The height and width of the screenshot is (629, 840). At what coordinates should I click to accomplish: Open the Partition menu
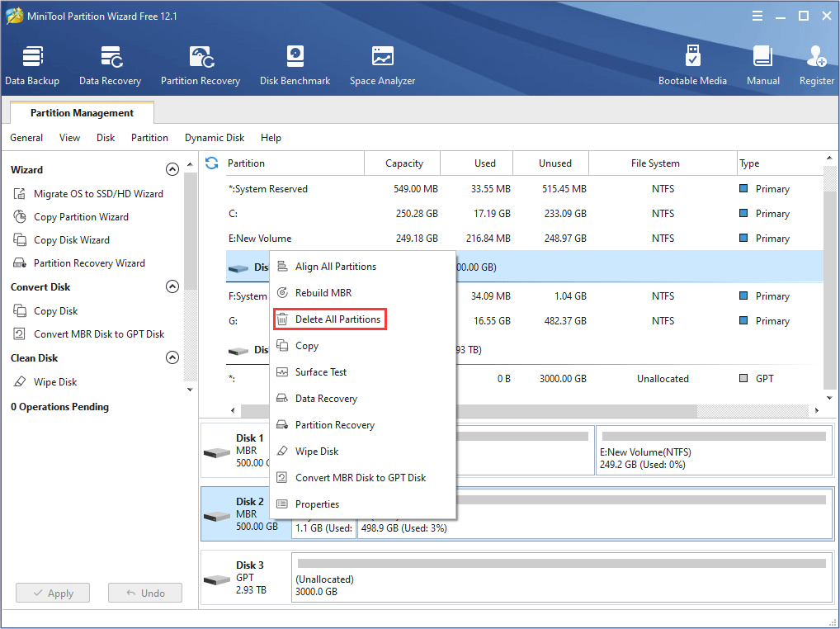(x=149, y=138)
